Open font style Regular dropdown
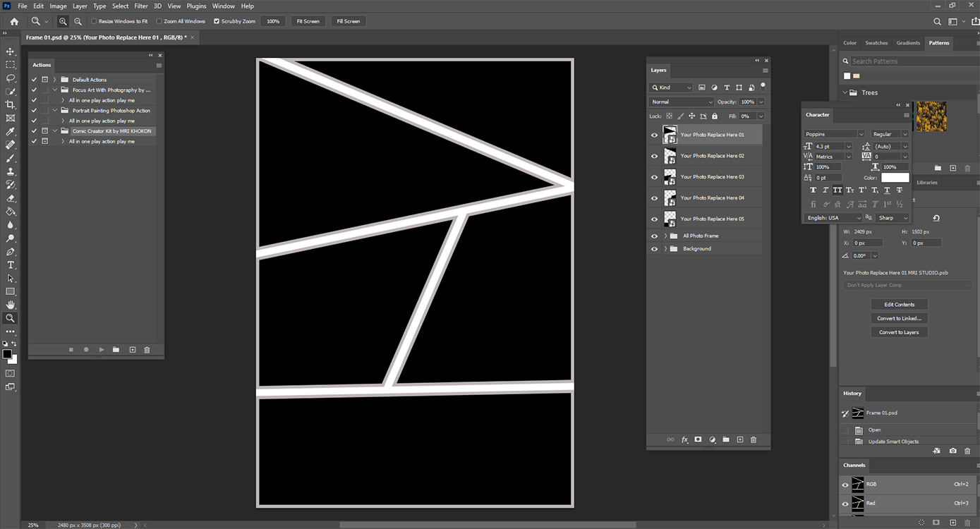Image resolution: width=980 pixels, height=529 pixels. click(x=890, y=134)
